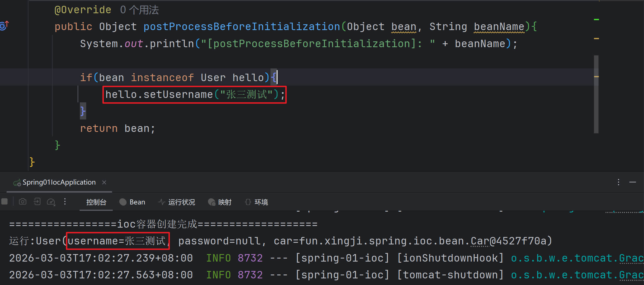This screenshot has height=285, width=644.
Task: Open the 映射 mappings tab
Action: pyautogui.click(x=220, y=202)
